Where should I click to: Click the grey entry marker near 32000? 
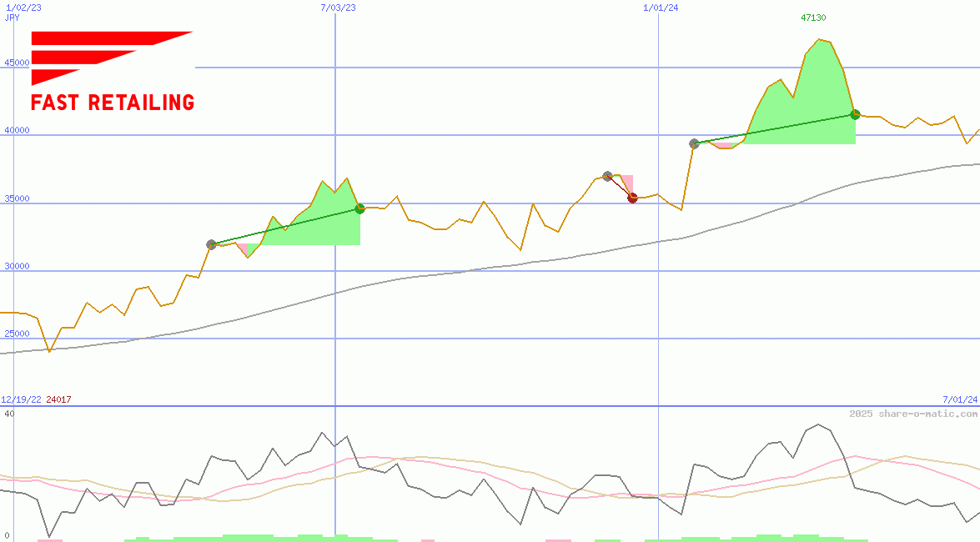click(211, 244)
